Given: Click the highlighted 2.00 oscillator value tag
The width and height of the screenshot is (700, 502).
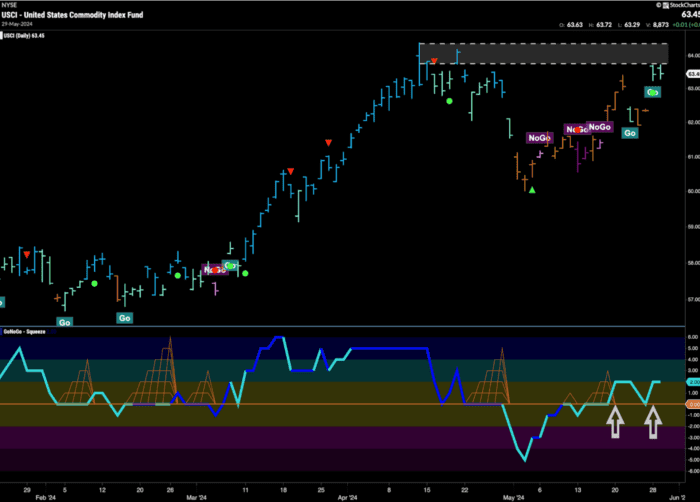Looking at the screenshot, I should [694, 382].
